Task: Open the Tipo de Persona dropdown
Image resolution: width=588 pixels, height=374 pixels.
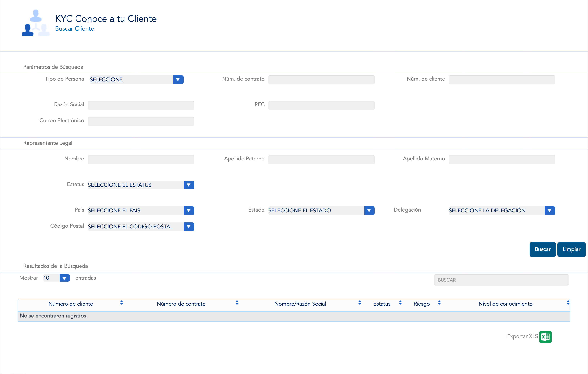Action: coord(136,79)
